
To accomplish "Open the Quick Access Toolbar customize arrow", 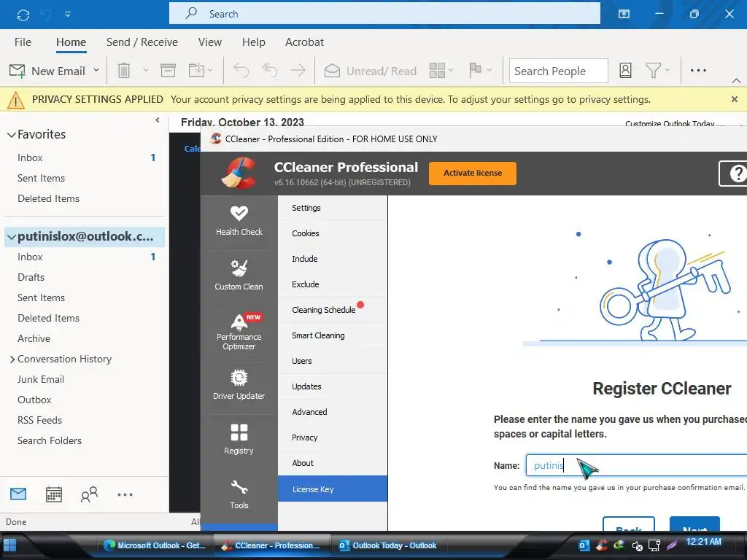I will click(x=68, y=15).
